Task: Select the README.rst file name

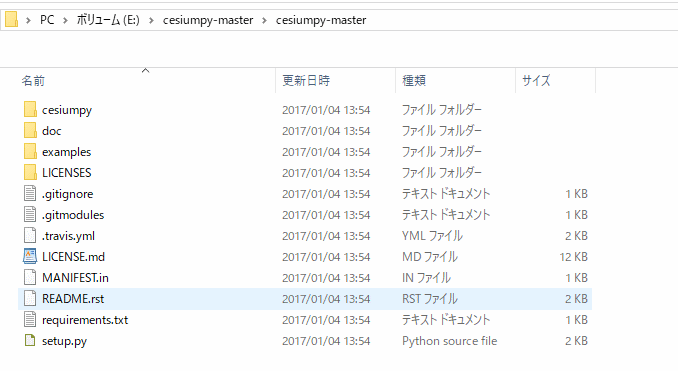Action: pos(73,299)
